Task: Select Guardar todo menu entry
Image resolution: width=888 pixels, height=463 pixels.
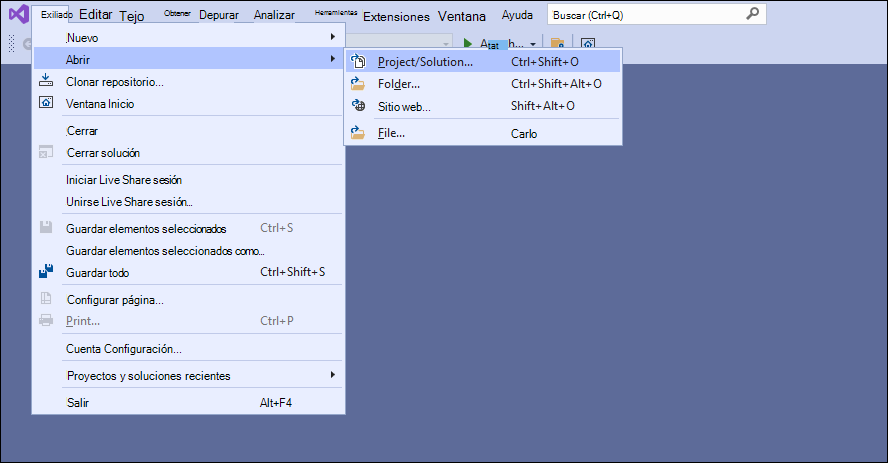Action: click(x=189, y=272)
